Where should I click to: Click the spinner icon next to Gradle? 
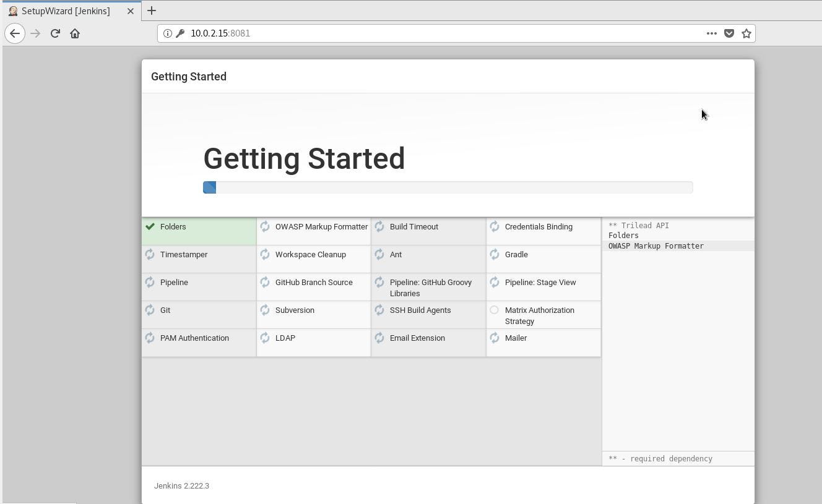tap(495, 254)
